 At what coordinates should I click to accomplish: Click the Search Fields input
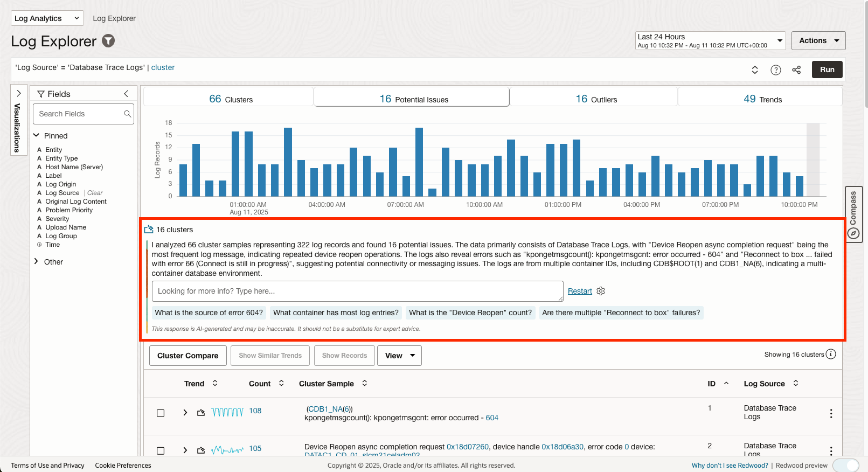click(84, 114)
